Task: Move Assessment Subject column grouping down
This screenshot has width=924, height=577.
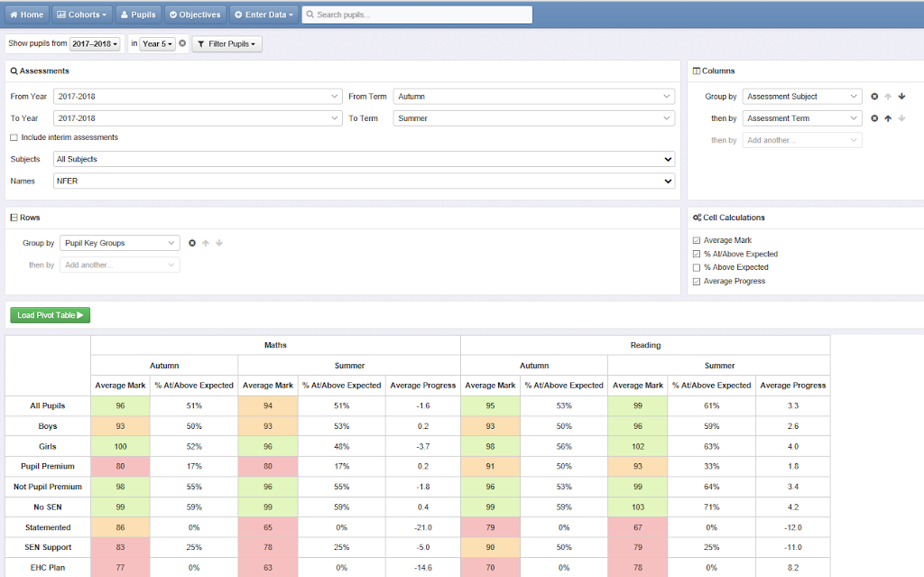Action: point(901,96)
